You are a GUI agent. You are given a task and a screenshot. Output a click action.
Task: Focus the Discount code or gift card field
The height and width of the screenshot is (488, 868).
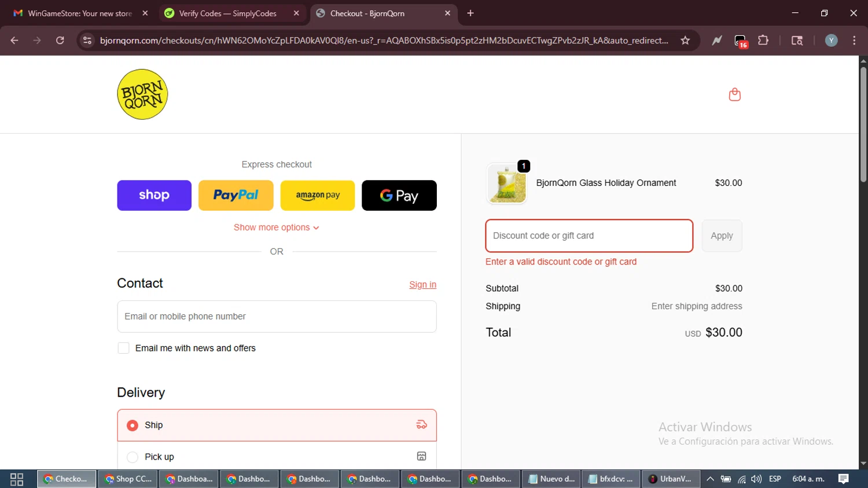click(589, 236)
